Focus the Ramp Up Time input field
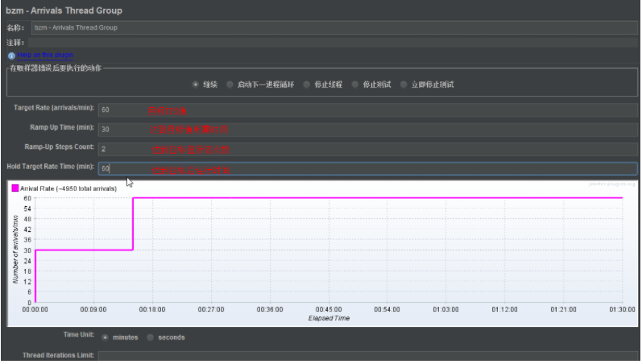Viewport: 642px width, 364px height. (x=367, y=130)
